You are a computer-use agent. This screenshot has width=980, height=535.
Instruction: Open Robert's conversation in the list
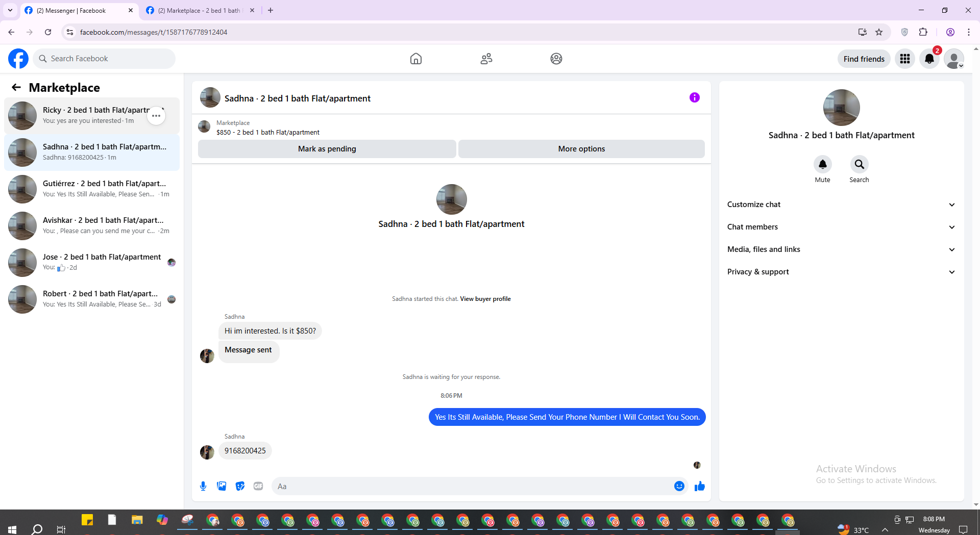click(x=92, y=299)
